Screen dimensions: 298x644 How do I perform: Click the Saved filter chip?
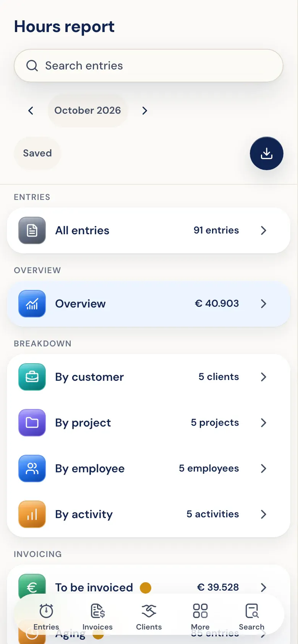pyautogui.click(x=37, y=153)
